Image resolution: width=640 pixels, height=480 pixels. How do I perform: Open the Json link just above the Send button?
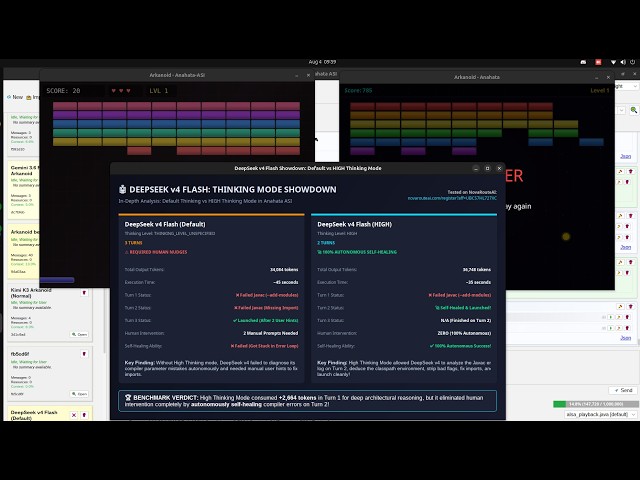click(625, 338)
